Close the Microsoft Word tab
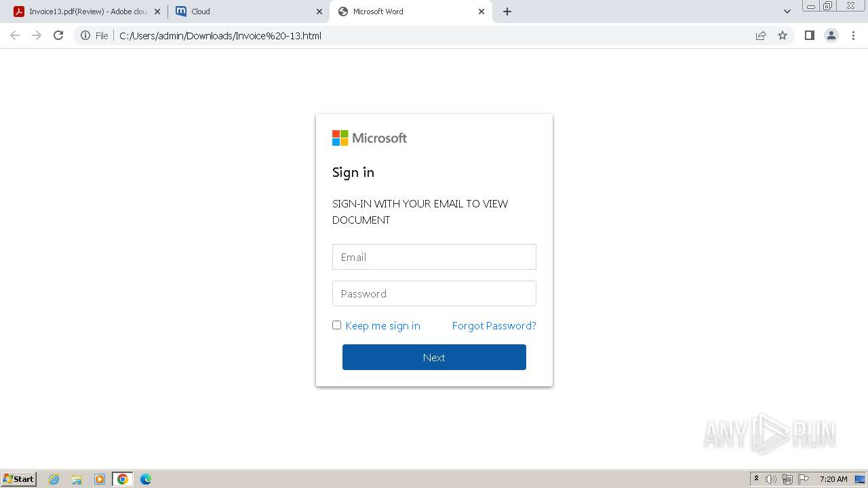The width and height of the screenshot is (868, 488). 481,12
